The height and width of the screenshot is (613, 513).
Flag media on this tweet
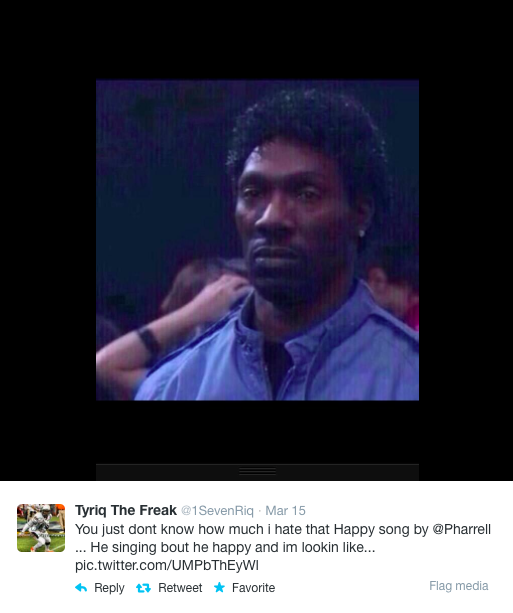459,586
